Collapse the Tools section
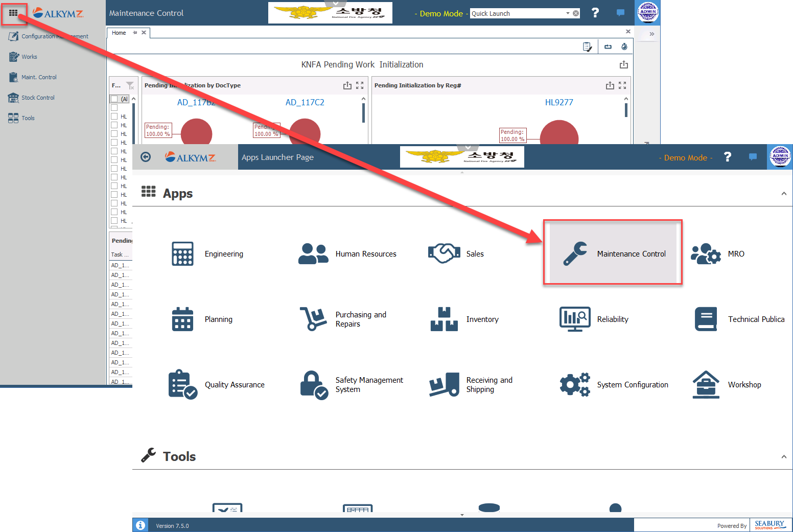This screenshot has width=793, height=532. pos(783,457)
